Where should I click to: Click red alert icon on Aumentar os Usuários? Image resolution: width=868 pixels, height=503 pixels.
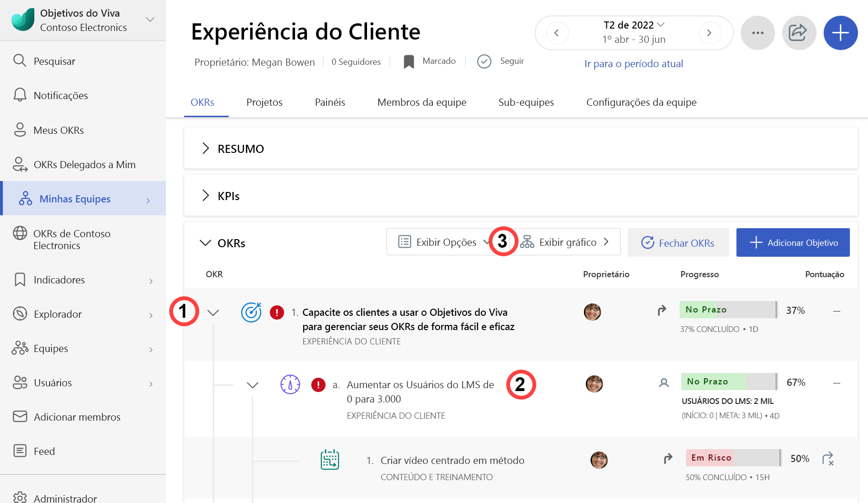318,384
